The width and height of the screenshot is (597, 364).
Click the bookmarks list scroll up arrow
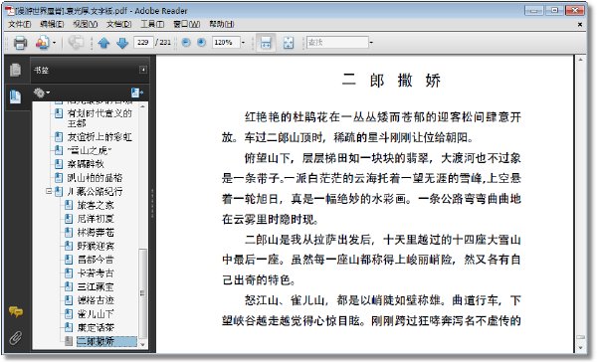(x=142, y=106)
